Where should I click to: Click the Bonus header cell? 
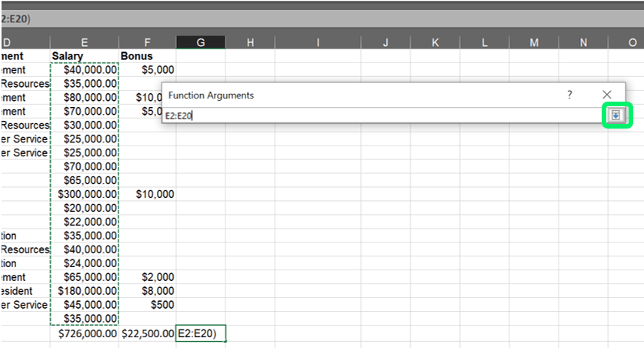(147, 56)
